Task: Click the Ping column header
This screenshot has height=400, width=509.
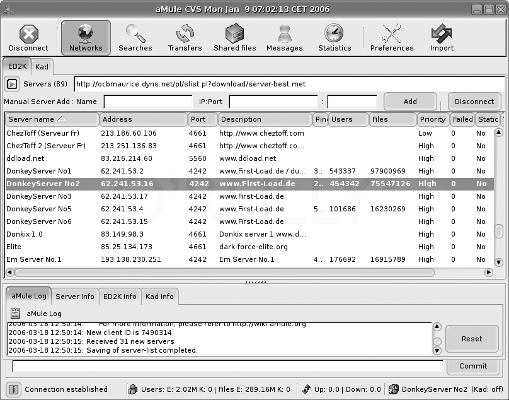Action: [321, 119]
